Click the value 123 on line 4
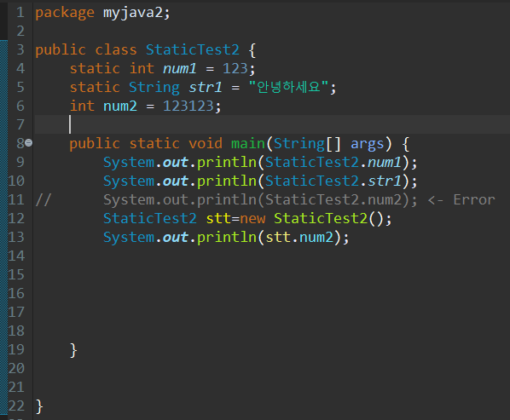The height and width of the screenshot is (420, 510). (x=235, y=69)
